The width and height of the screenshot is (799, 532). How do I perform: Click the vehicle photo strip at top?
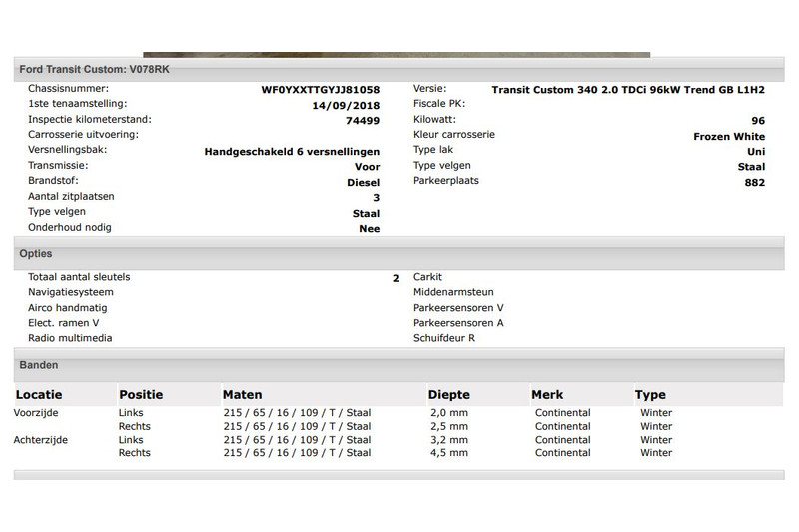pyautogui.click(x=397, y=55)
